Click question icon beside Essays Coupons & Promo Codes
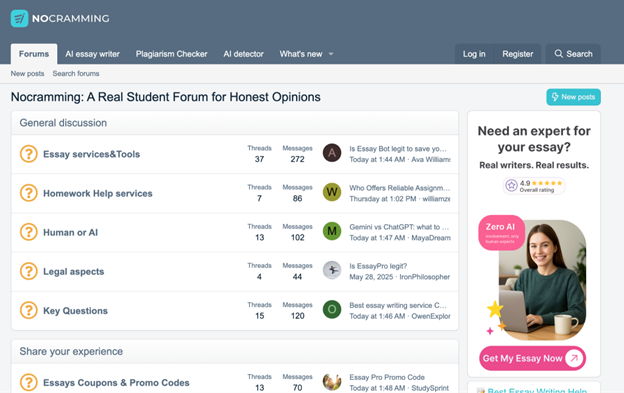 pyautogui.click(x=29, y=382)
